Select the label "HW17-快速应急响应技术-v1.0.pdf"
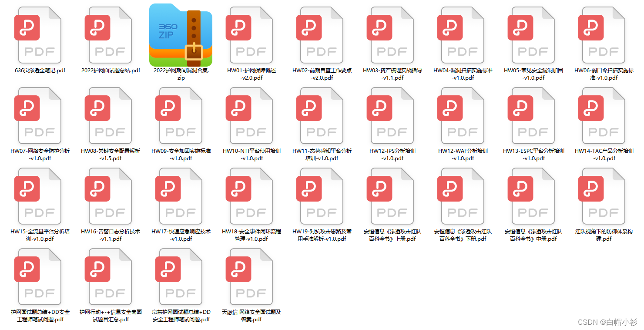 (x=181, y=235)
